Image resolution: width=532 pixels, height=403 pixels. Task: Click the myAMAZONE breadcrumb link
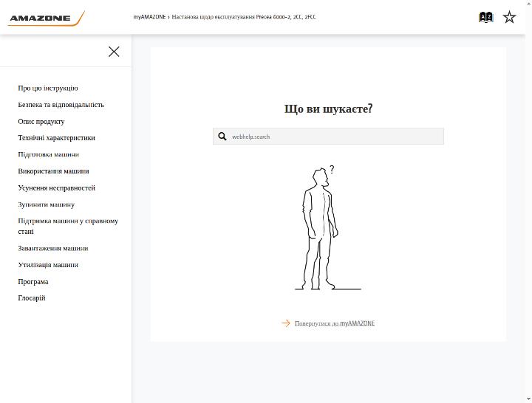(149, 17)
